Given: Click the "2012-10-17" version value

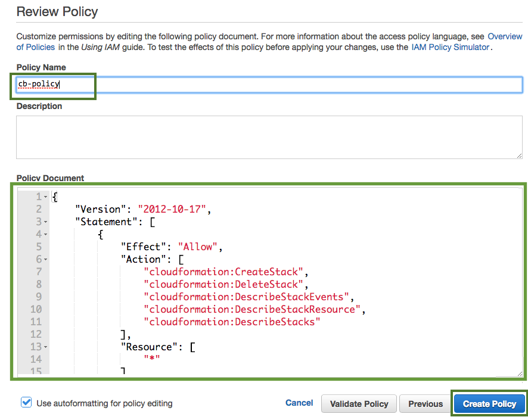Looking at the screenshot, I should (172, 209).
